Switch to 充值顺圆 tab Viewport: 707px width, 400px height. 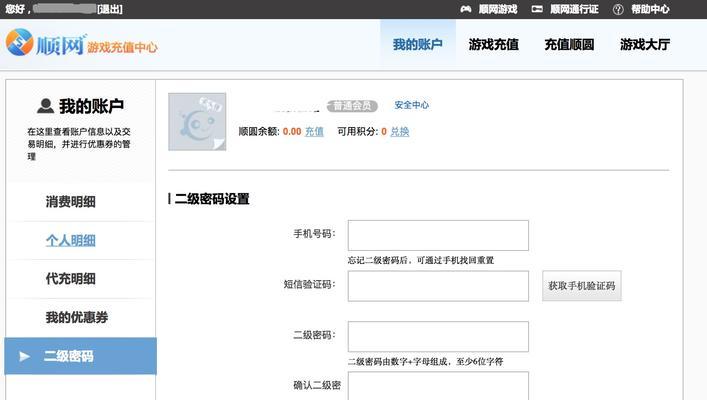(x=569, y=44)
